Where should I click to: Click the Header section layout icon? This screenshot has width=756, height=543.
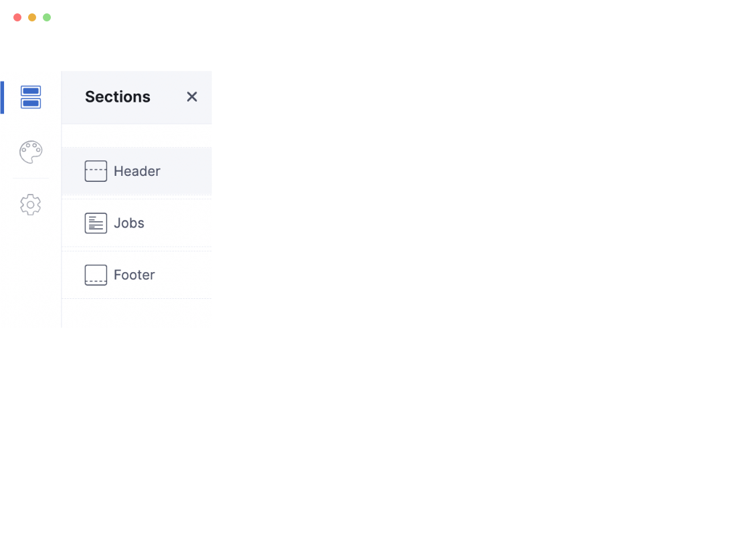click(x=96, y=171)
